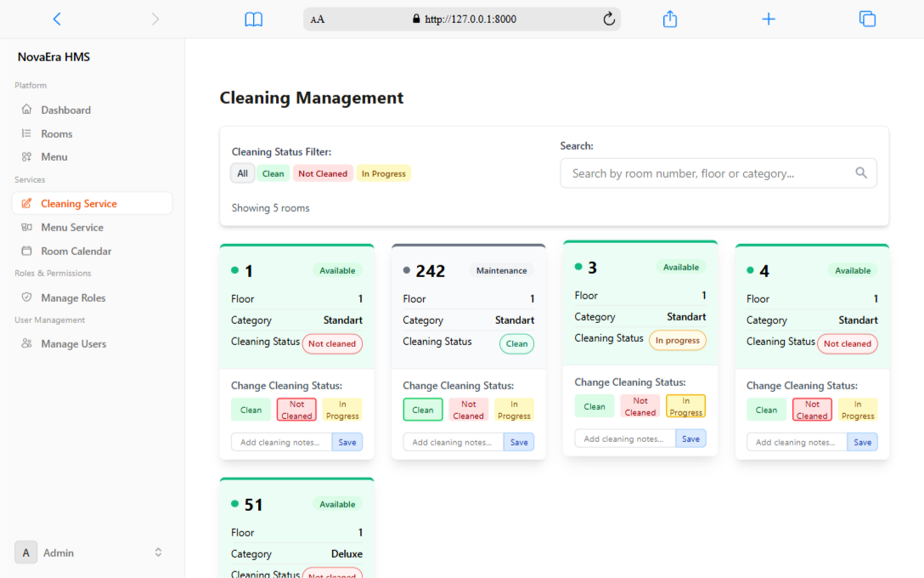Click the Menu grid icon in sidebar
924x578 pixels.
click(x=26, y=156)
